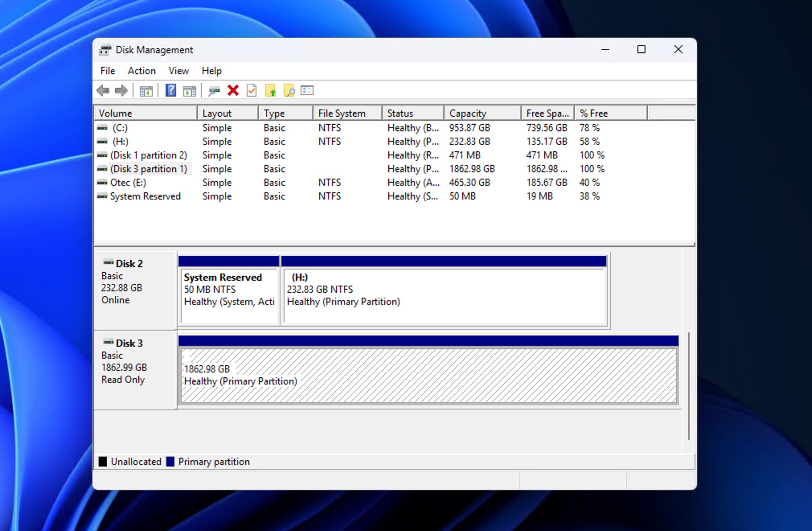
Task: Click drive icon of Disk 1 partition 2
Action: (x=103, y=155)
